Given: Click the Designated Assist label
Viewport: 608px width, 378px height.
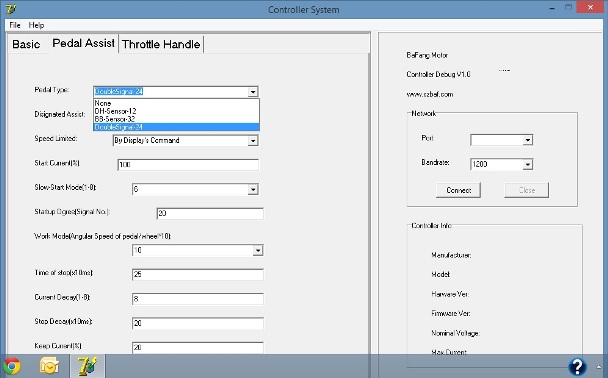Looking at the screenshot, I should pyautogui.click(x=60, y=114).
